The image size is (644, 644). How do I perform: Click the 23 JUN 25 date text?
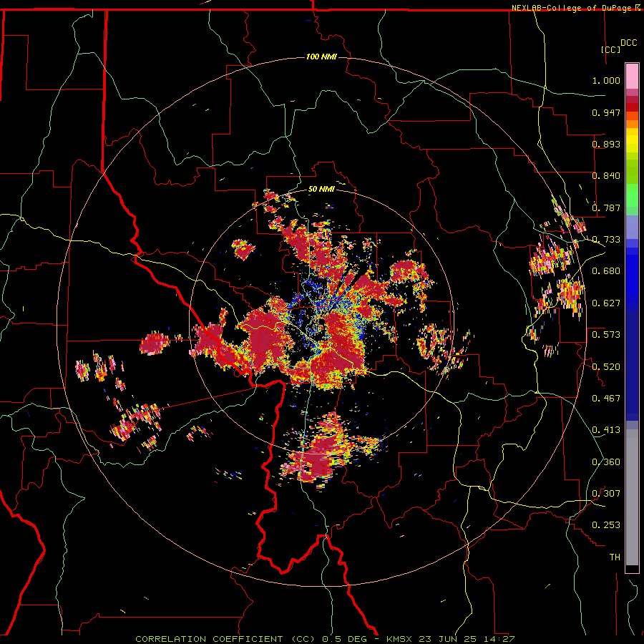click(448, 639)
